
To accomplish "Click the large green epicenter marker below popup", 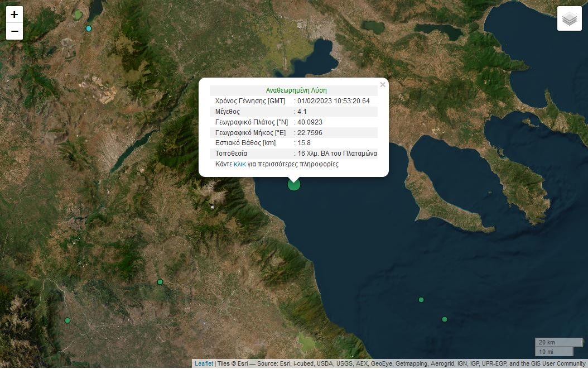I will coord(294,184).
